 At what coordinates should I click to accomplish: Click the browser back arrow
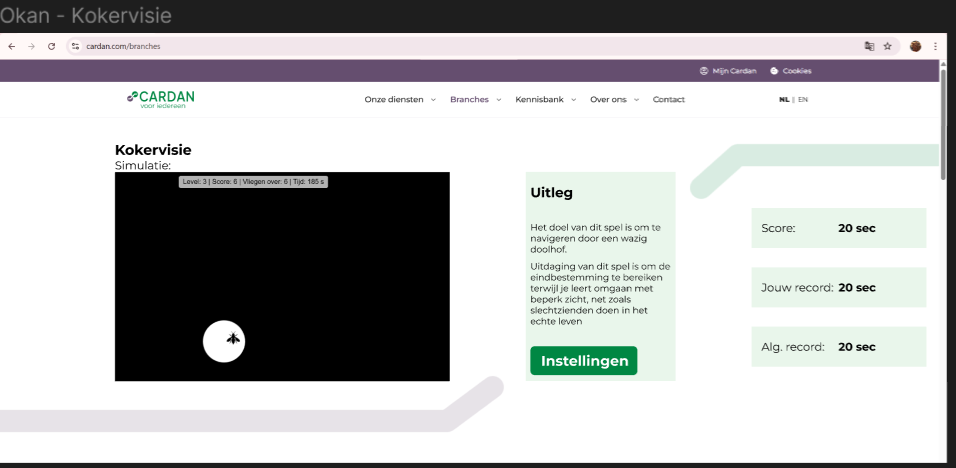[x=11, y=46]
